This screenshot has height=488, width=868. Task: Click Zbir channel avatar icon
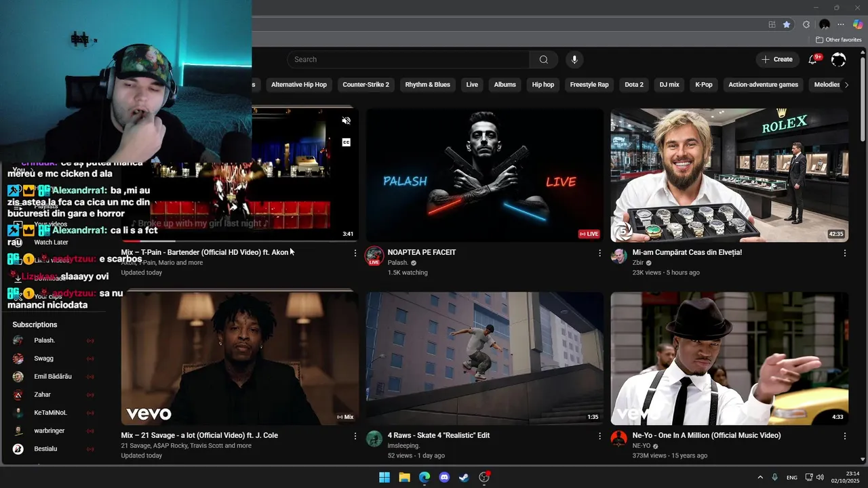(x=619, y=256)
